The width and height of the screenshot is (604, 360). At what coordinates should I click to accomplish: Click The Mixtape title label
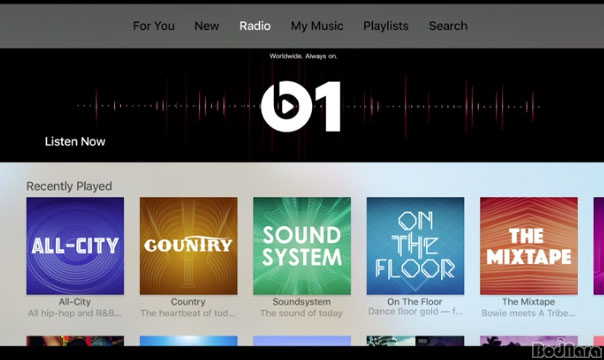tap(528, 301)
